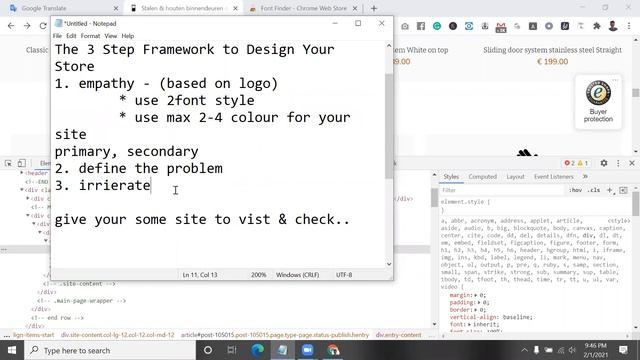Switch to the Styles tab in DevTools
This screenshot has width=640, height=360.
[451, 176]
